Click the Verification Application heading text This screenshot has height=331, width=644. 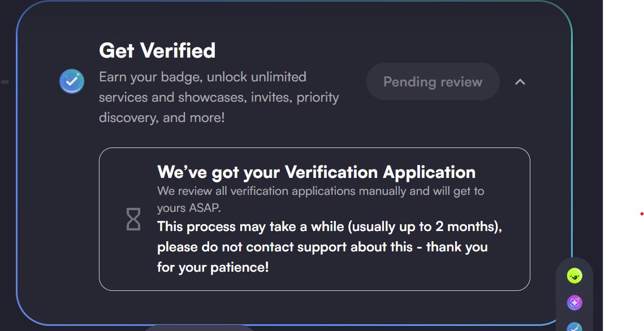[x=316, y=172]
